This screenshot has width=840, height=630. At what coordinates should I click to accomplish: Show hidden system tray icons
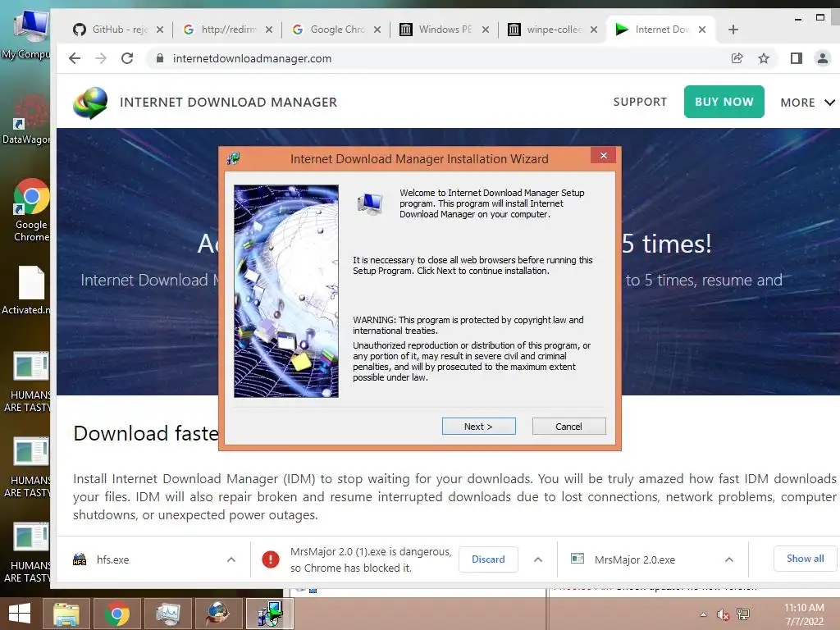[x=703, y=614]
